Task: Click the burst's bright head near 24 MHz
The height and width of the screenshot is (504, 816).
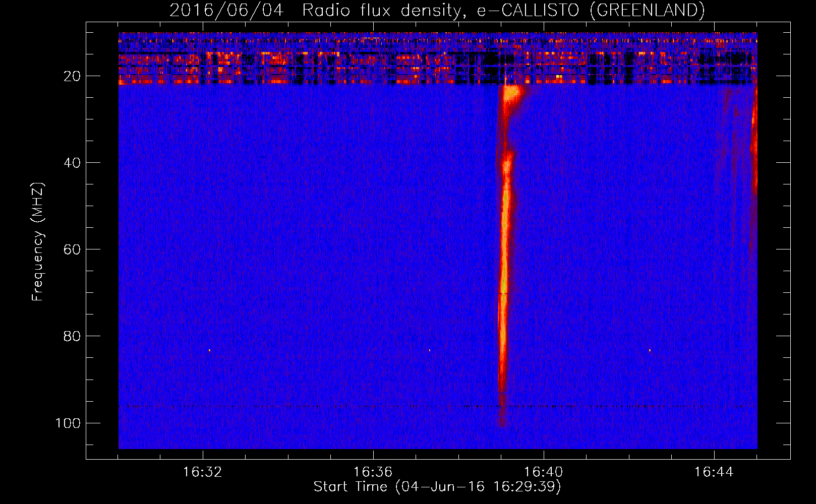Action: click(513, 94)
